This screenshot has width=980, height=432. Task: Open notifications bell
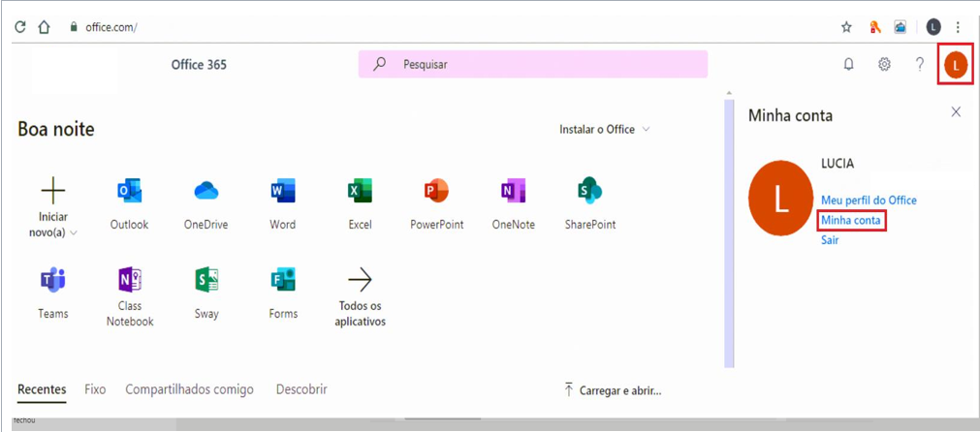pyautogui.click(x=849, y=64)
